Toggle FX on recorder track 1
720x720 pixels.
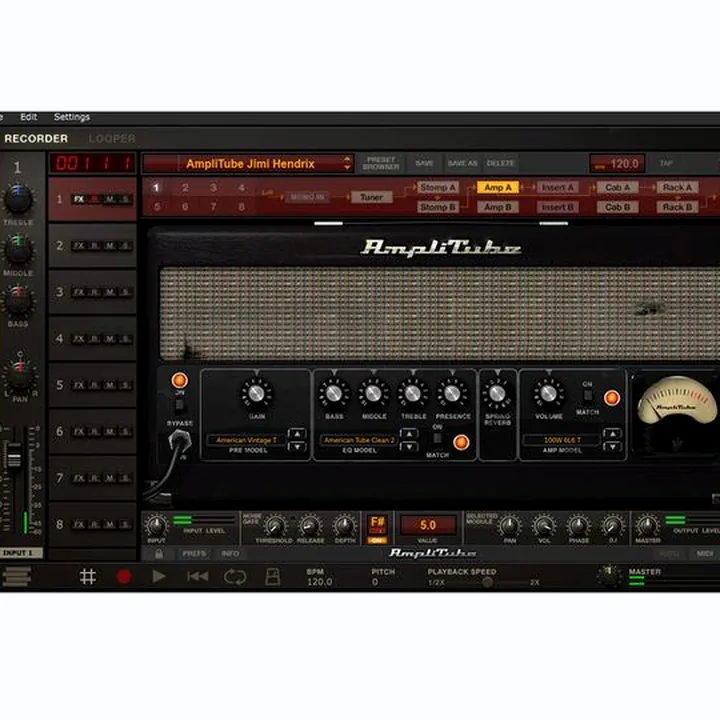79,199
